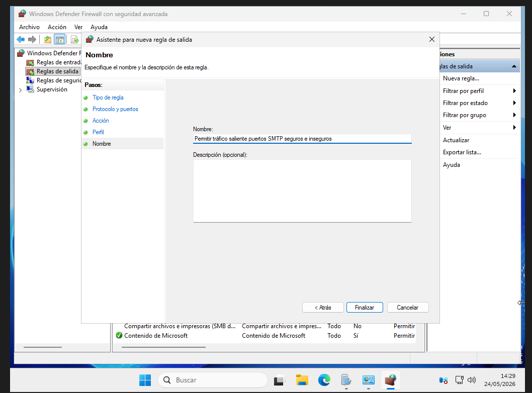The width and height of the screenshot is (532, 393).
Task: Open the Archivo menu
Action: [29, 27]
